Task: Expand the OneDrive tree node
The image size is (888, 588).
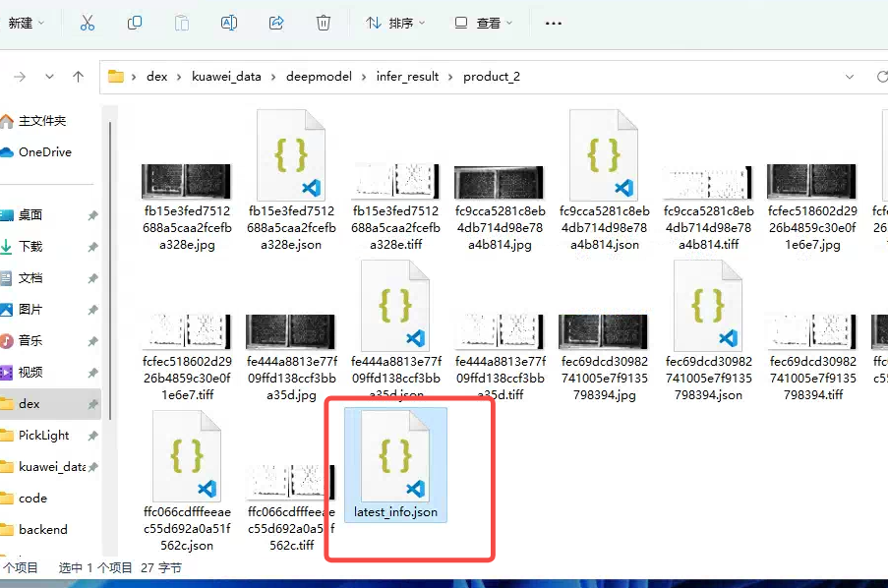Action: pyautogui.click(x=5, y=152)
